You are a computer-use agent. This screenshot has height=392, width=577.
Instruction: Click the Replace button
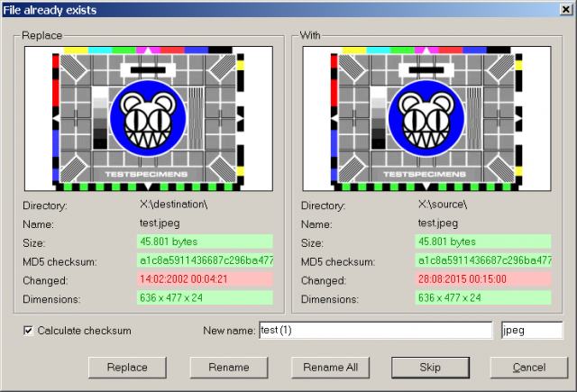pos(127,368)
